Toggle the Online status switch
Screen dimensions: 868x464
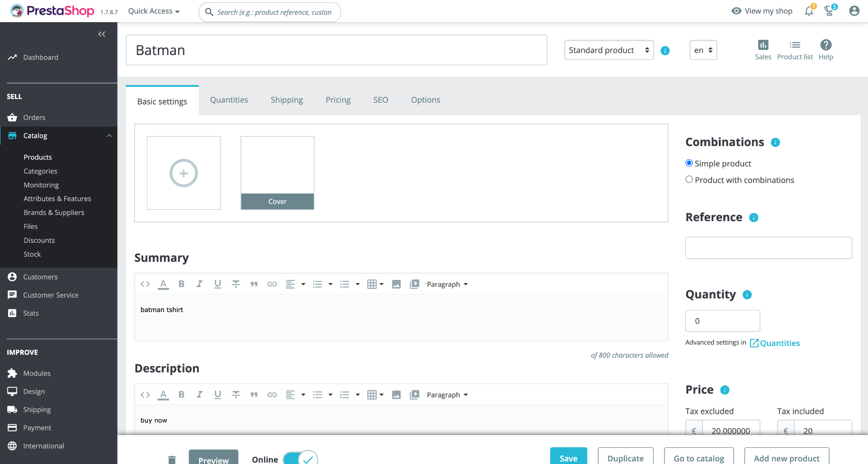pyautogui.click(x=301, y=459)
